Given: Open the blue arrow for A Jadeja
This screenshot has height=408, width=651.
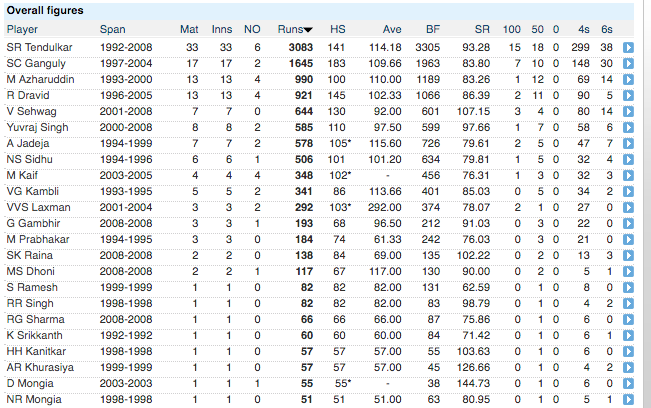Looking at the screenshot, I should click(x=628, y=144).
